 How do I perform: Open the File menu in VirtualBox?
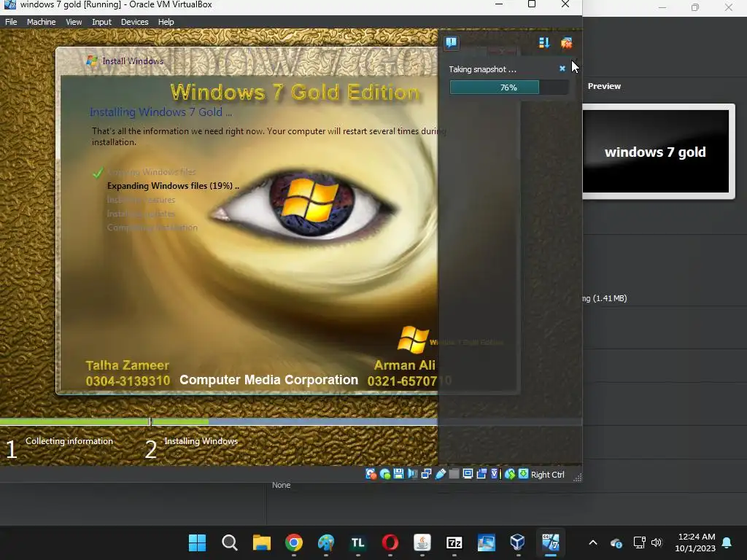point(11,22)
